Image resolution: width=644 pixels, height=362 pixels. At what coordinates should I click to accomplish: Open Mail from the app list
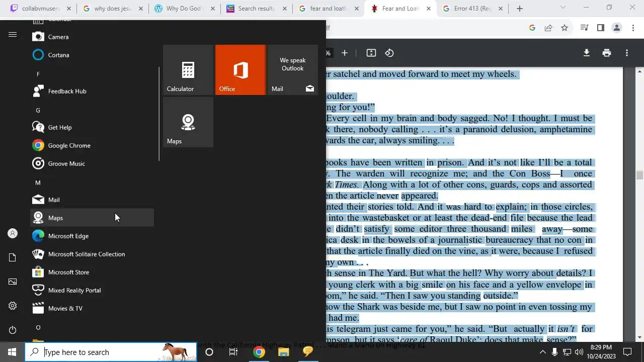coord(92,200)
